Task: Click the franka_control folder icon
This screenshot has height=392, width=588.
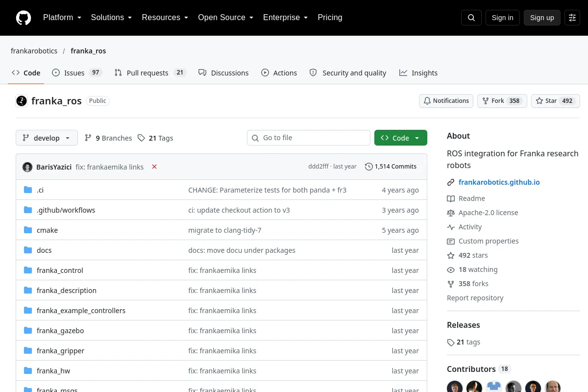Action: 28,270
